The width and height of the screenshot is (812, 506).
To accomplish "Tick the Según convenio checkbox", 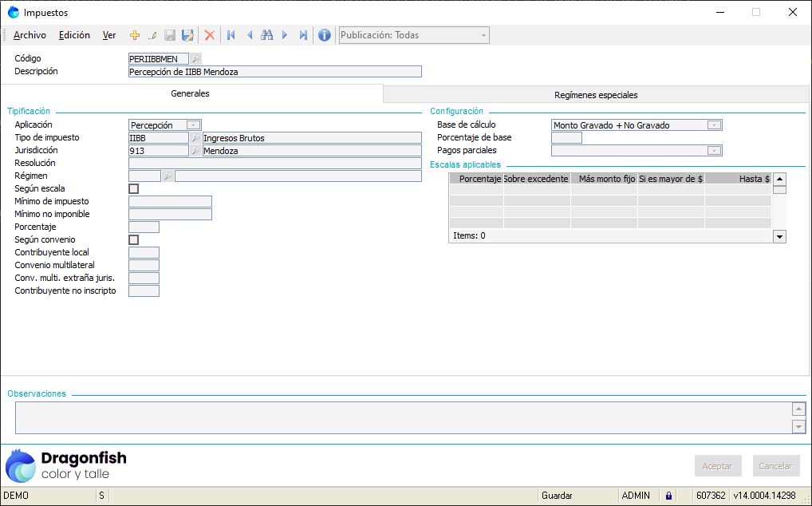I will (134, 239).
